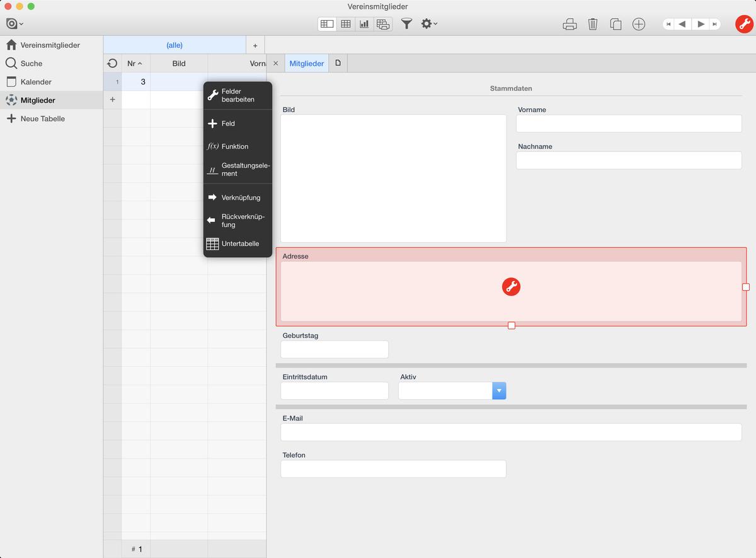Click the wrench on the Adresse field

511,287
